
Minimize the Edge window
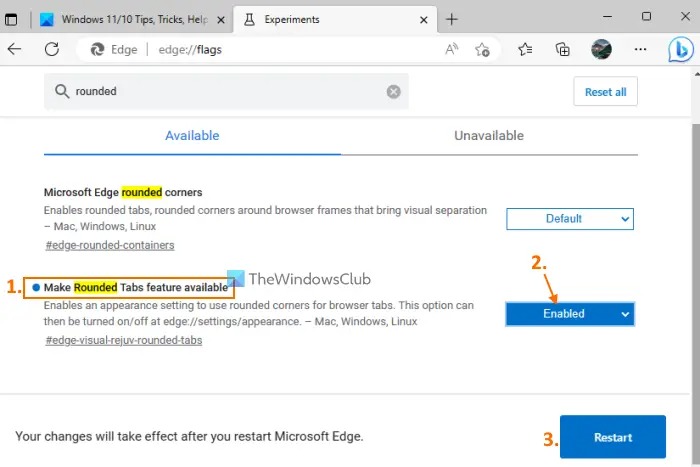coord(607,17)
